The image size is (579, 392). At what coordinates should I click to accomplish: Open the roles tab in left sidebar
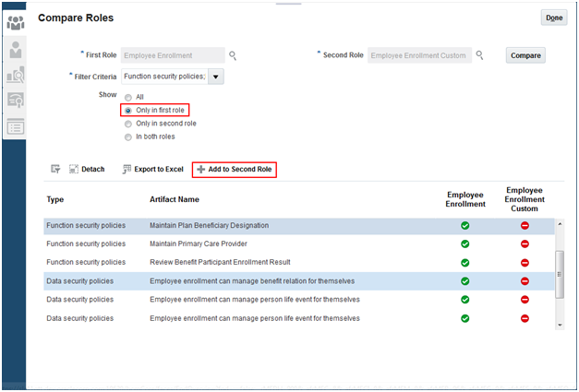(15, 22)
